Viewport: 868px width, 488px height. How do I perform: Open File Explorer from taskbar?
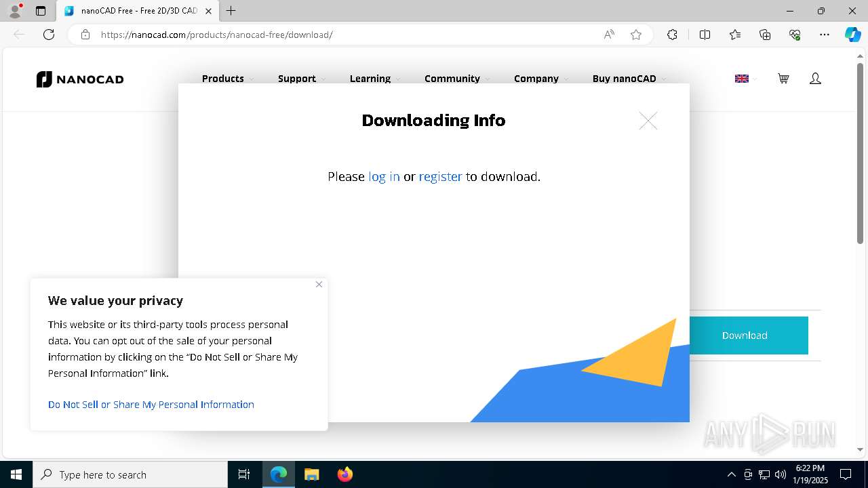311,474
